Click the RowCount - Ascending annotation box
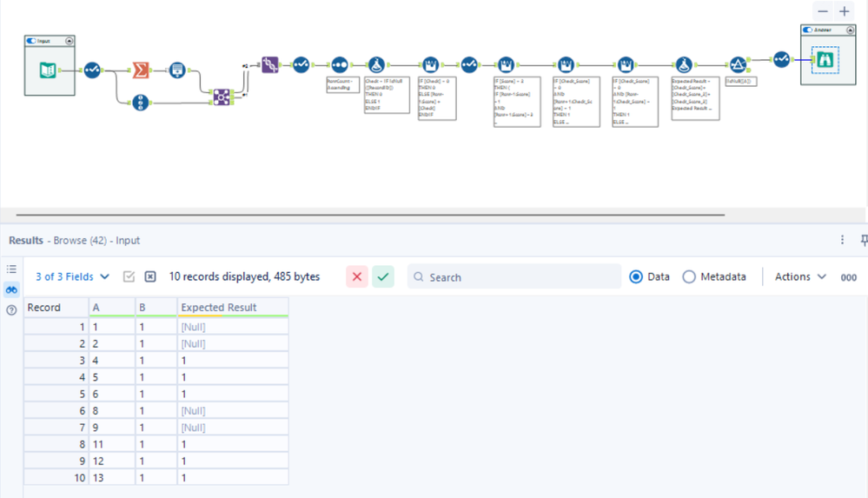The height and width of the screenshot is (498, 868). tap(342, 85)
